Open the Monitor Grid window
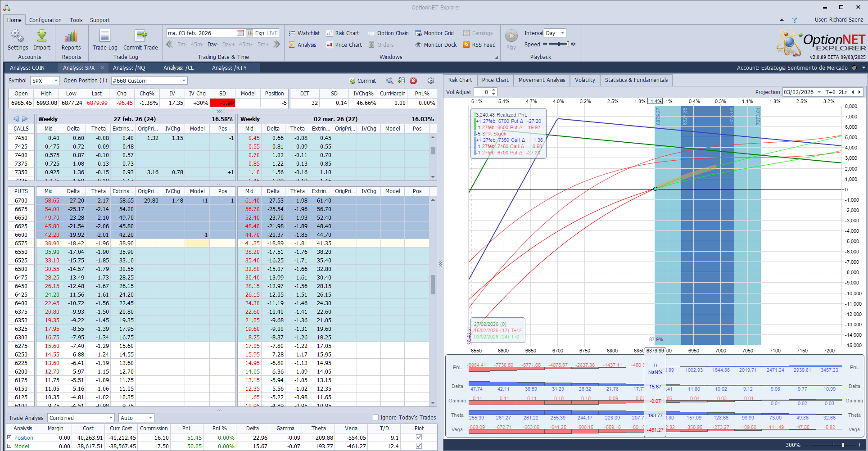Screen dimensions: 868x451 coord(434,33)
